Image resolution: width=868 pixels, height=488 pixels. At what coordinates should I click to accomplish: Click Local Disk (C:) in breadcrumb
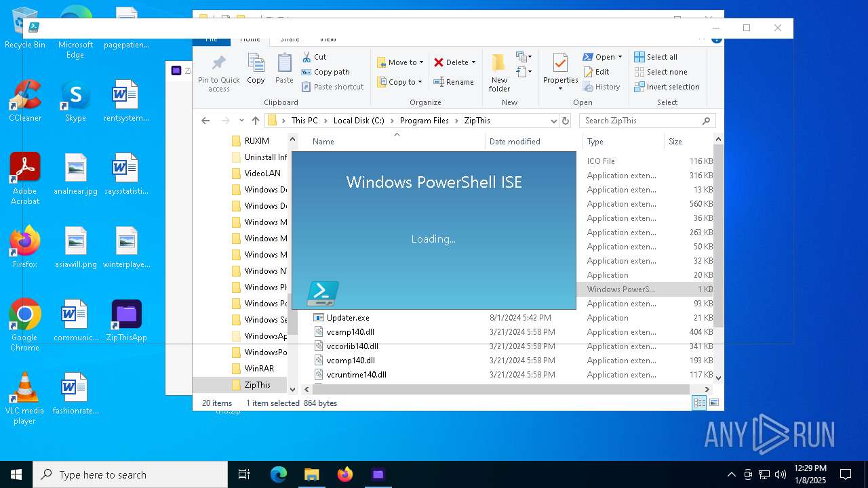359,121
